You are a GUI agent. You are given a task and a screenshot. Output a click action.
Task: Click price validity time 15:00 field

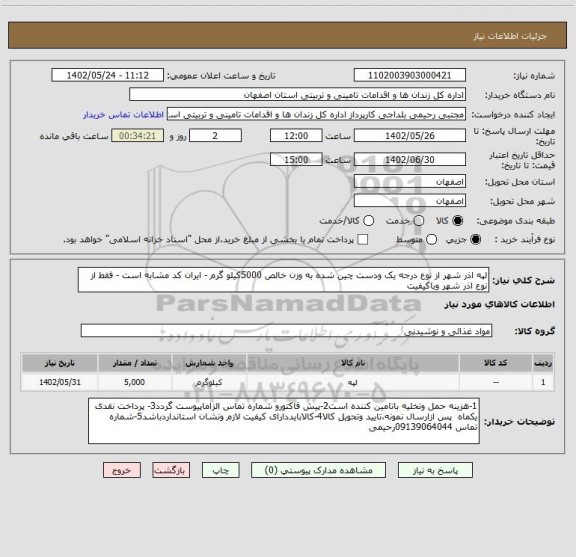[296, 159]
